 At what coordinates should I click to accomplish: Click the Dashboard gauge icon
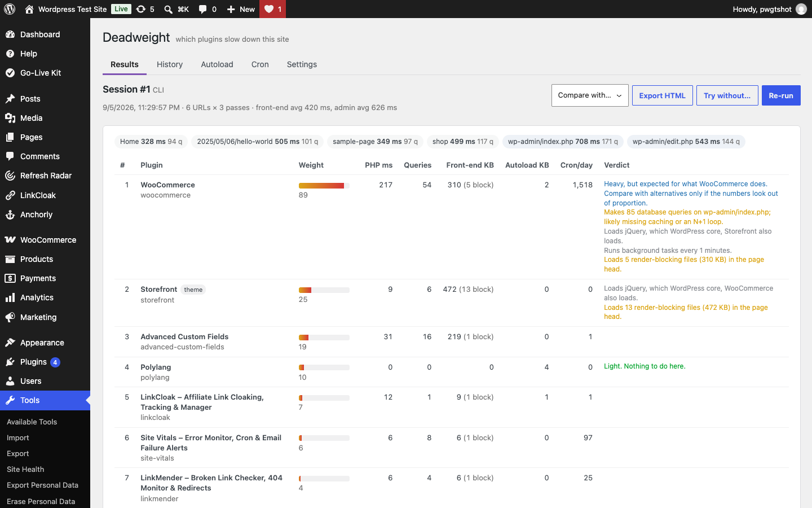pyautogui.click(x=10, y=34)
